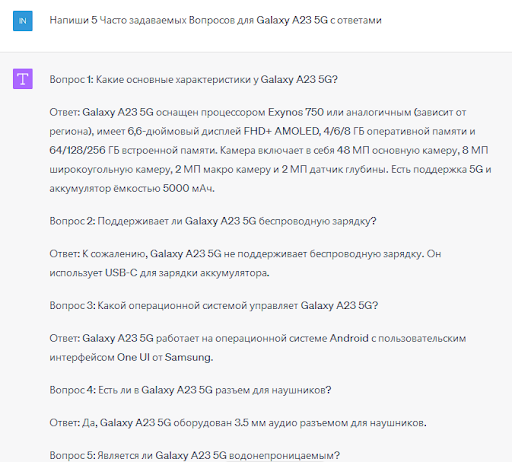Click the word 'Samsung' in third answer

click(188, 357)
